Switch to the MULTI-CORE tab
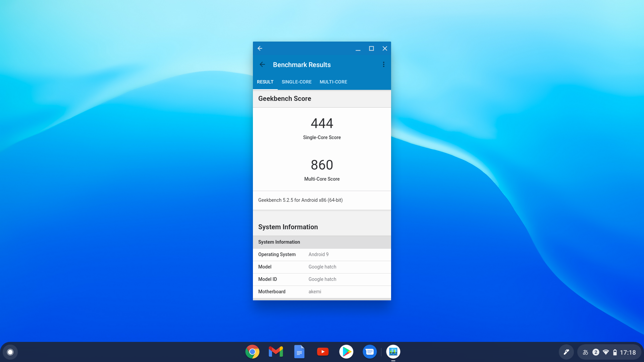This screenshot has width=644, height=362. [x=333, y=82]
